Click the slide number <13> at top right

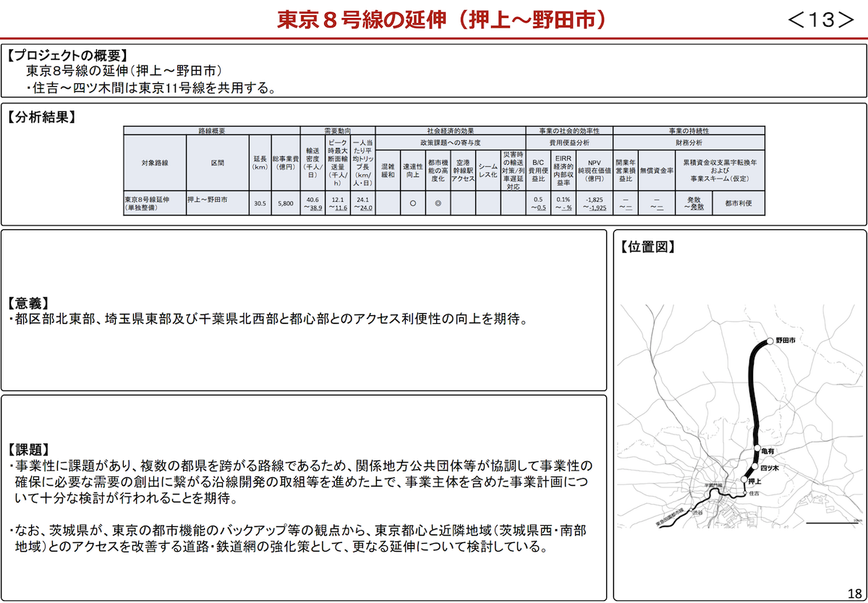click(822, 20)
